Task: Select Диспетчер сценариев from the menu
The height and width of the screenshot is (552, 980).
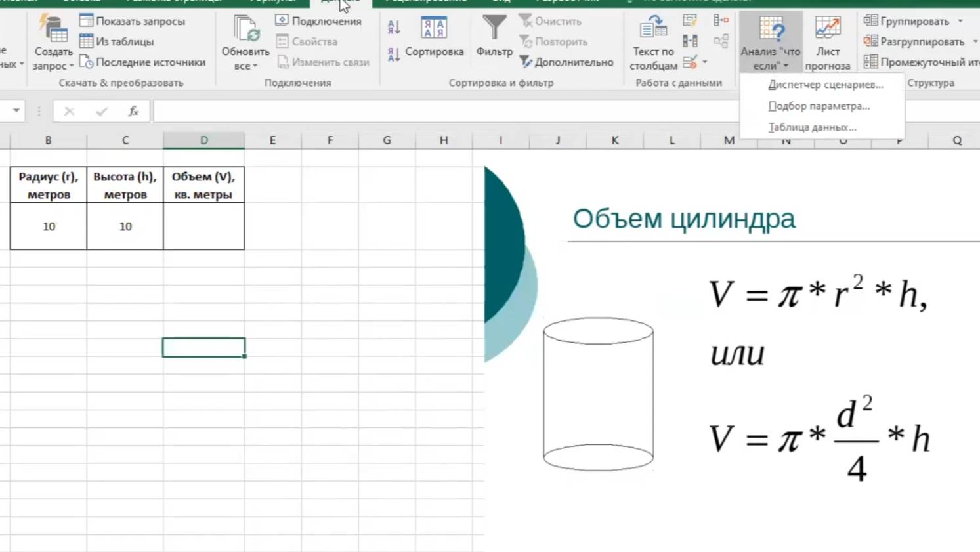Action: click(x=826, y=85)
